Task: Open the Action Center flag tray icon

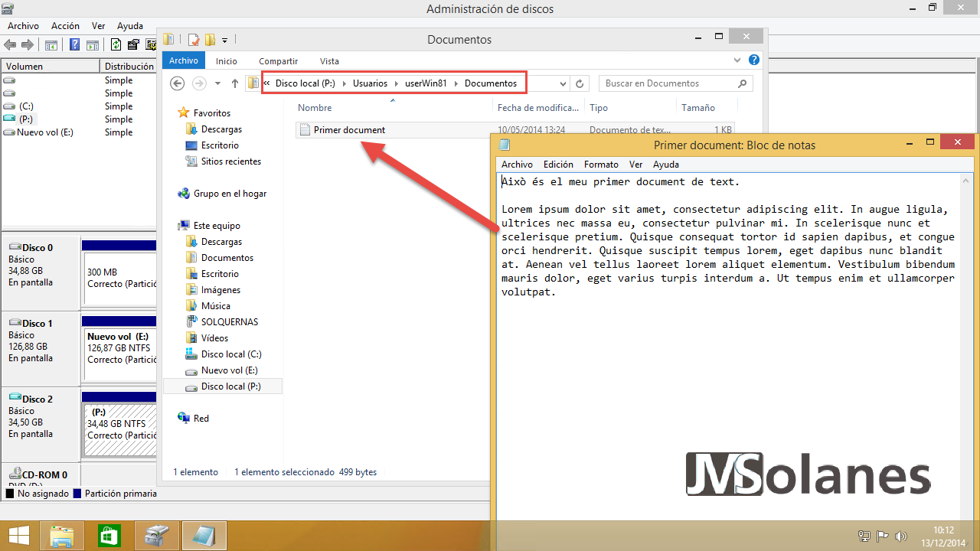Action: [882, 536]
